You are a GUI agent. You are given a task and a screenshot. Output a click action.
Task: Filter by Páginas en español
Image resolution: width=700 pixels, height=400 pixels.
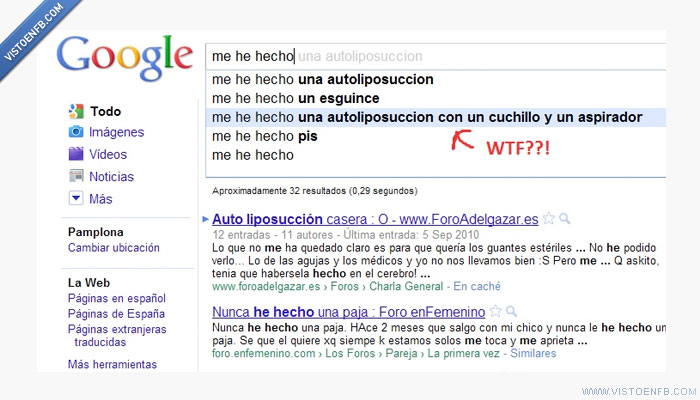117,298
